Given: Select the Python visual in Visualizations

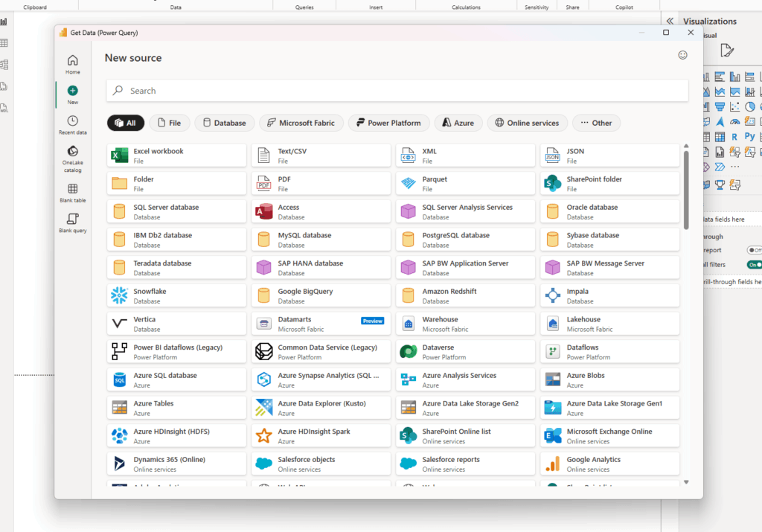Looking at the screenshot, I should (x=750, y=137).
